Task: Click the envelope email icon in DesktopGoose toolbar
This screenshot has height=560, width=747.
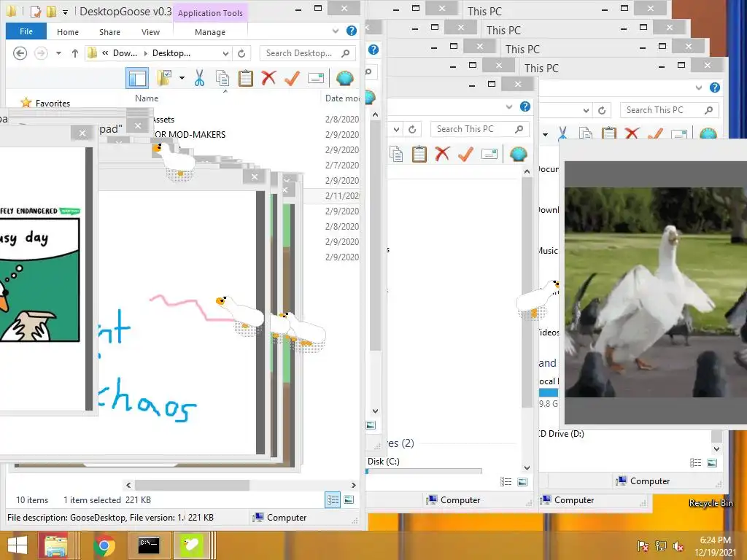Action: pyautogui.click(x=316, y=78)
